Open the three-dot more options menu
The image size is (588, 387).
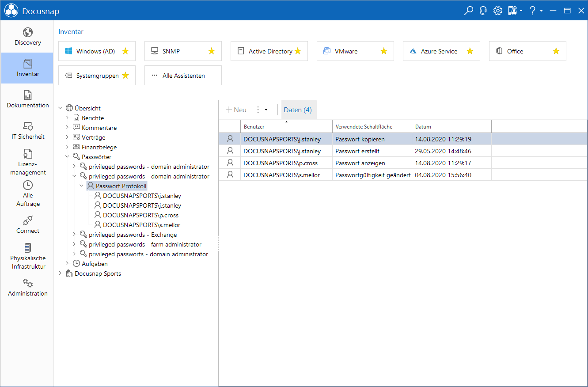258,110
